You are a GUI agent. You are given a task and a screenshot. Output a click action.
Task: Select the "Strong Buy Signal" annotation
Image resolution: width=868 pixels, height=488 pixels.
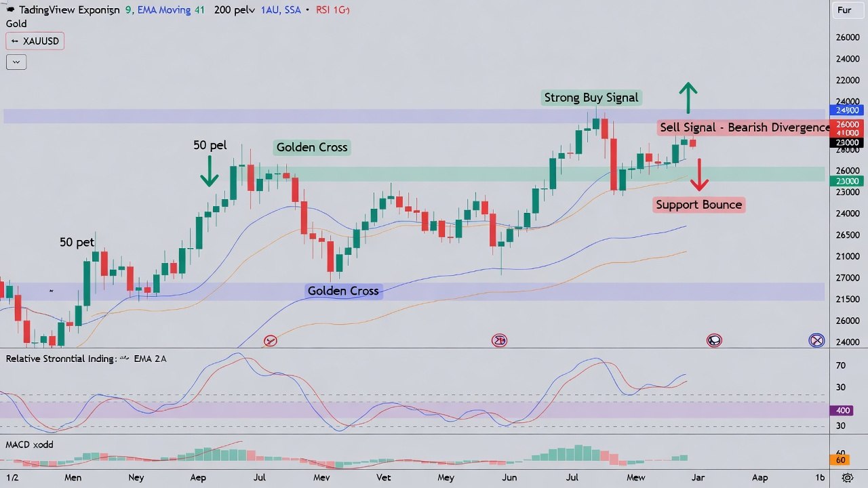[x=591, y=98]
